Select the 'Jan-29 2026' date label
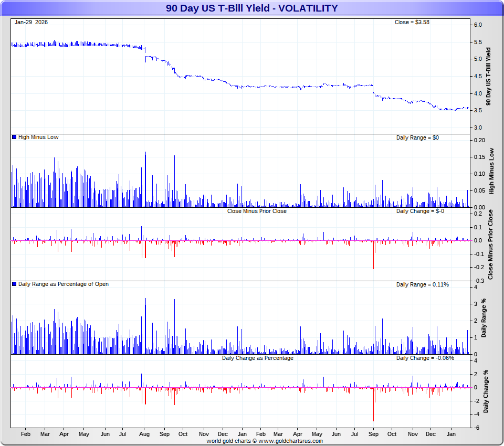 pos(32,23)
